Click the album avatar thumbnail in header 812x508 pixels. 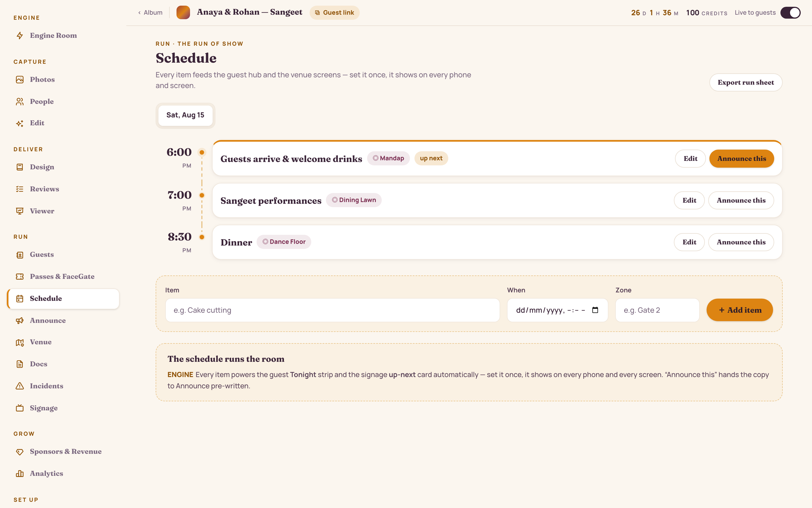[x=183, y=12]
